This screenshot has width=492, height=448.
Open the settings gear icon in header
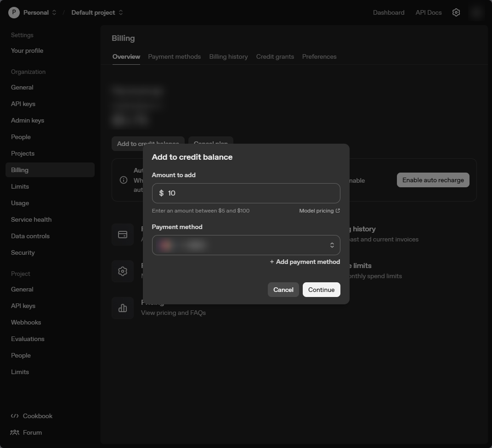[x=456, y=12]
